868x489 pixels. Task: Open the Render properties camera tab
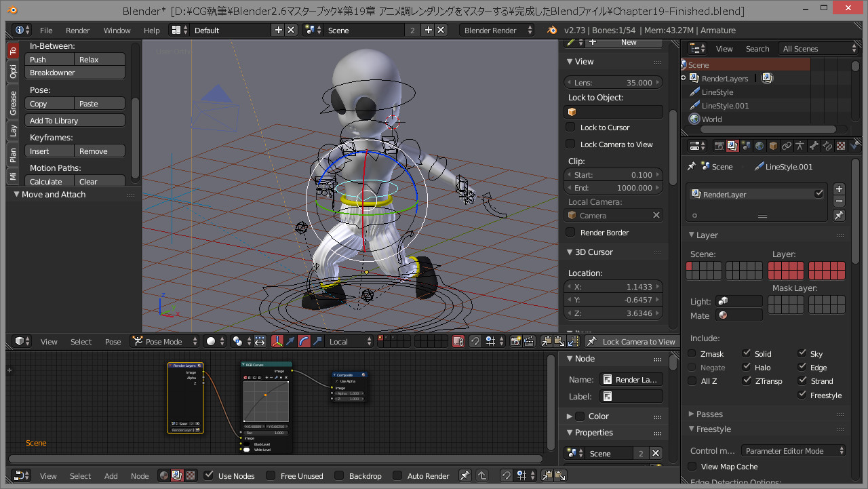[719, 146]
